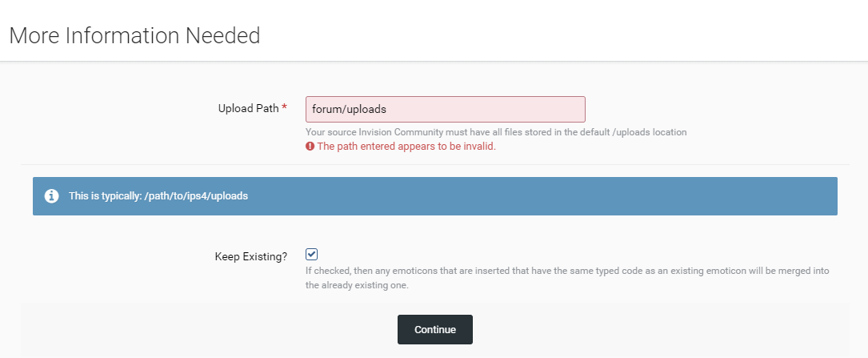Click the forum/uploads text in field
This screenshot has width=868, height=358.
[350, 109]
